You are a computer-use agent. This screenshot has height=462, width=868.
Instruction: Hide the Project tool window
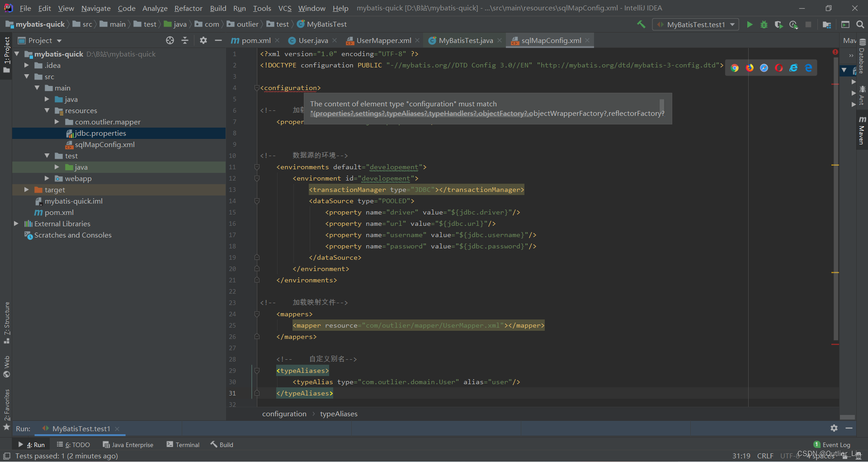click(x=218, y=40)
